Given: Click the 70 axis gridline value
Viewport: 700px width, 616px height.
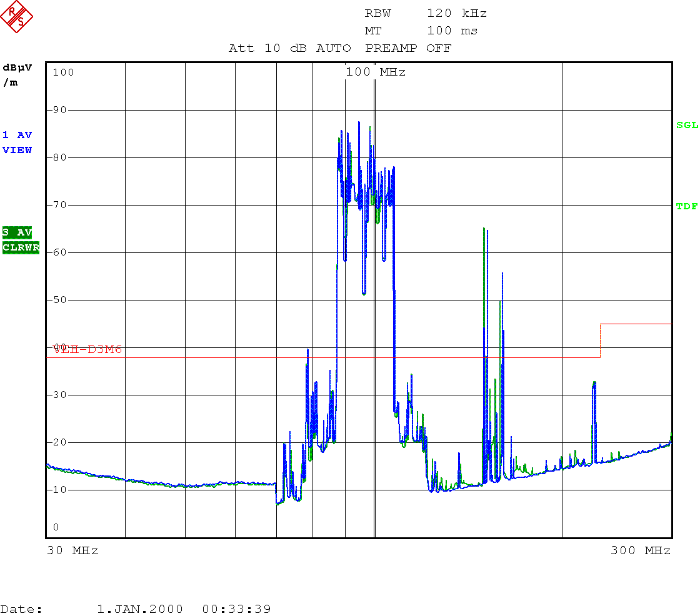Looking at the screenshot, I should [x=60, y=205].
